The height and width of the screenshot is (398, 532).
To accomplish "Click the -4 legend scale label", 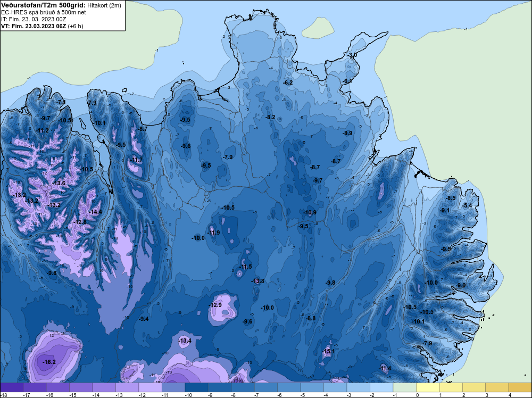I will (326, 395).
